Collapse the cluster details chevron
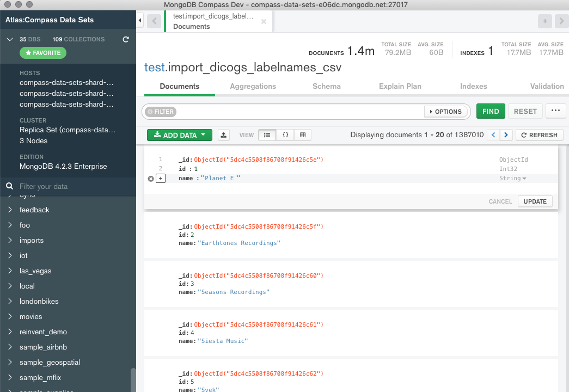The width and height of the screenshot is (569, 392). (10, 39)
